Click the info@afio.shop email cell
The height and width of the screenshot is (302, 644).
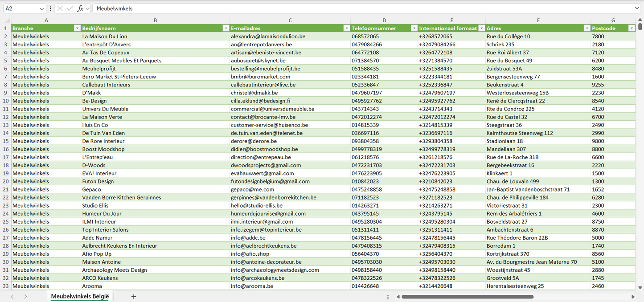coord(290,254)
